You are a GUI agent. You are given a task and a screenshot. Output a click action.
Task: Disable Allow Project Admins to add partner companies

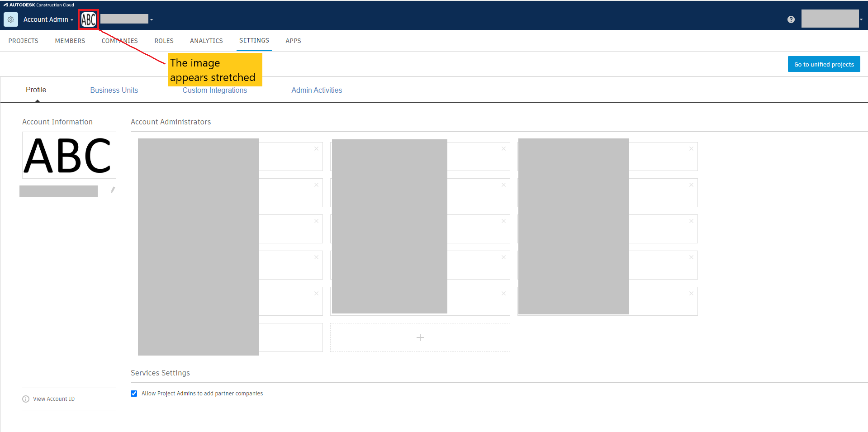(x=134, y=393)
